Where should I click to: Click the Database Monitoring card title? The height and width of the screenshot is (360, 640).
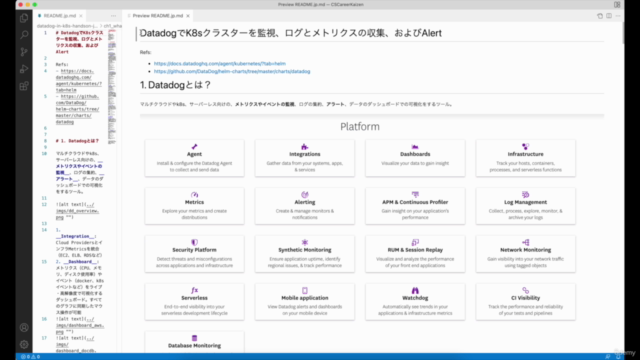tap(194, 346)
